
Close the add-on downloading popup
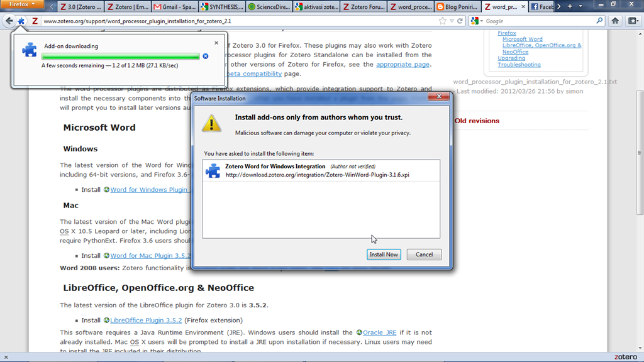pos(216,43)
